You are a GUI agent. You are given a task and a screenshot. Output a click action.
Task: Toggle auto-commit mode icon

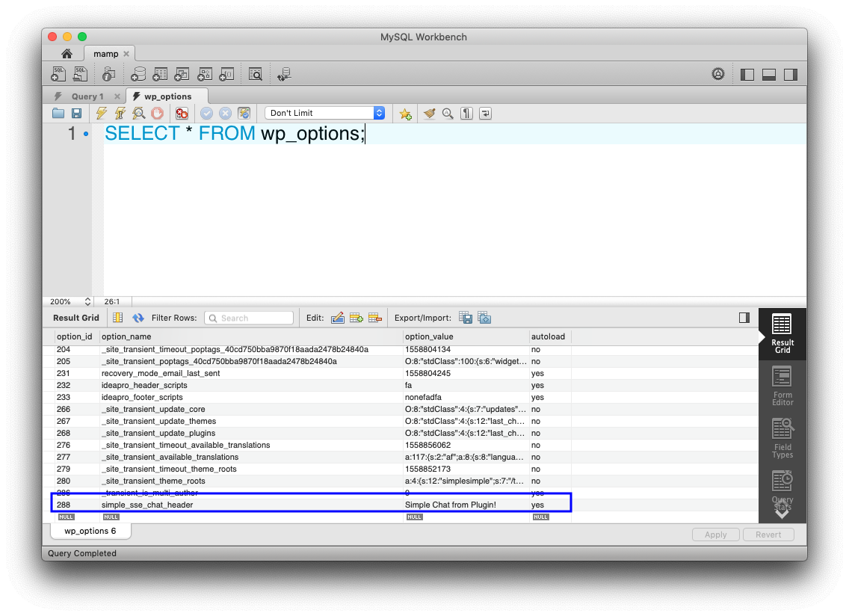click(244, 113)
